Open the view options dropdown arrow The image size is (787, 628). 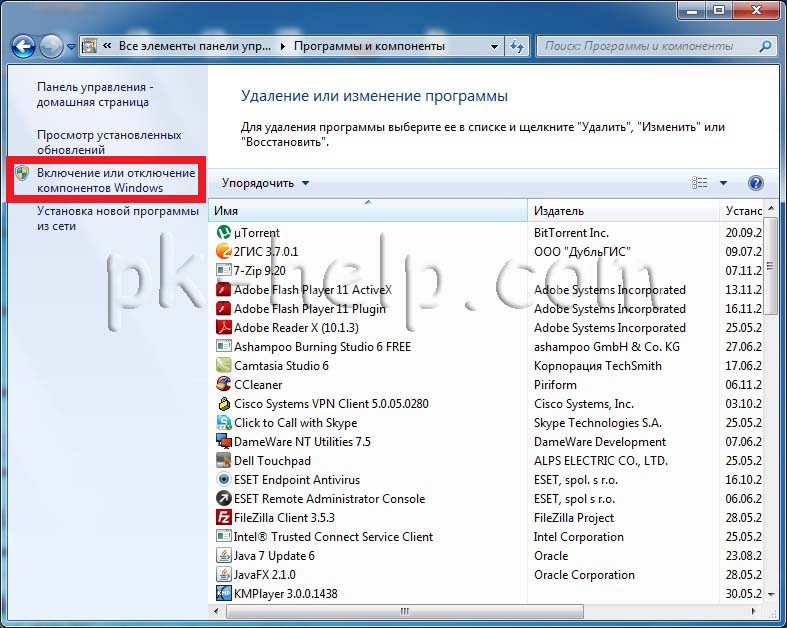tap(723, 183)
